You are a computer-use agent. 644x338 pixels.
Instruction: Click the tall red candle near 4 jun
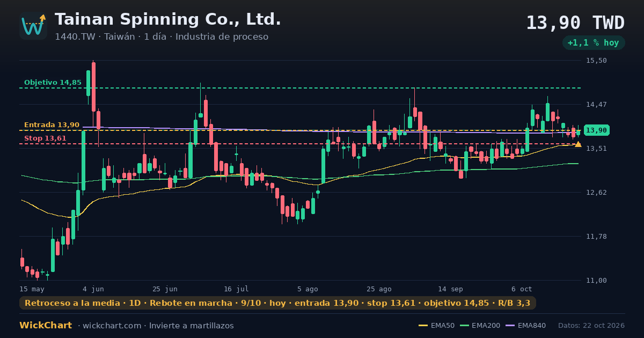pos(93,87)
